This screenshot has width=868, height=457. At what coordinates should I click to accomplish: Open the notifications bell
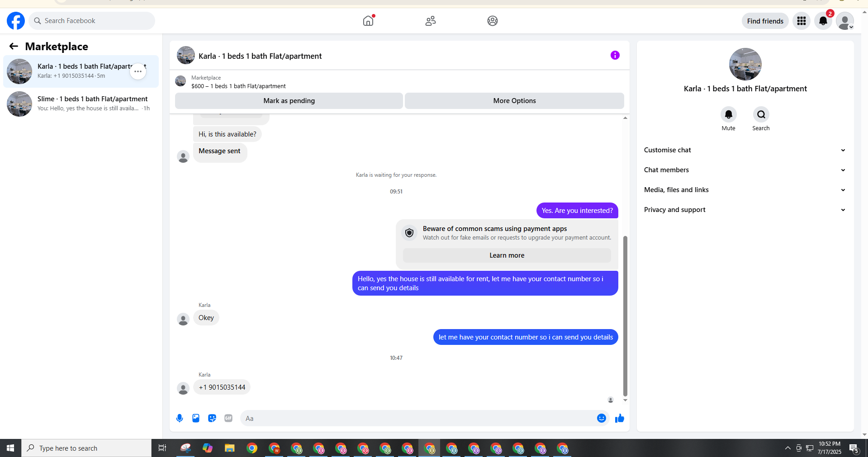point(823,21)
